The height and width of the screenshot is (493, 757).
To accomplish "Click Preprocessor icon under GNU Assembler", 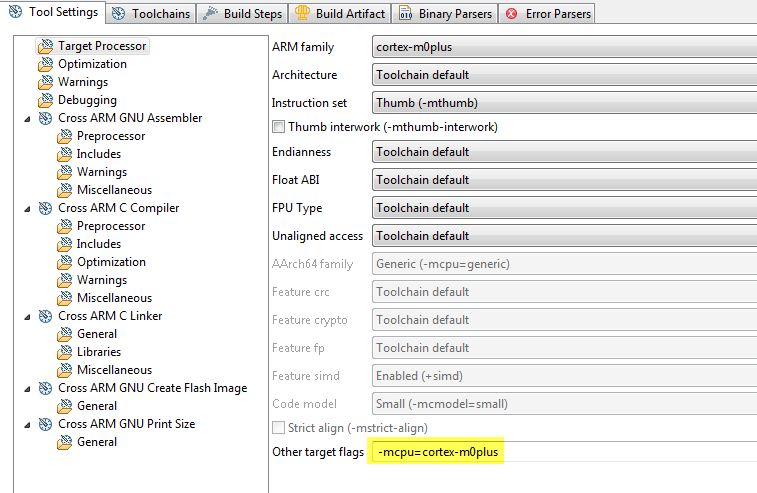I will 65,136.
